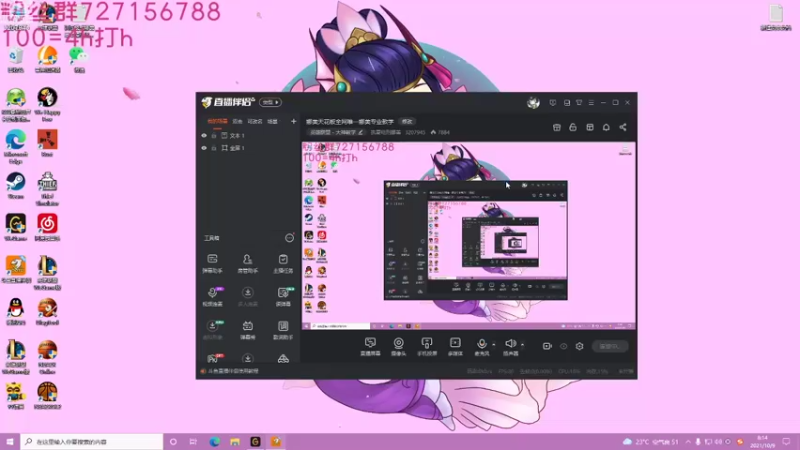This screenshot has width=800, height=450.
Task: Open the PK tool in the toolbox
Action: click(212, 358)
